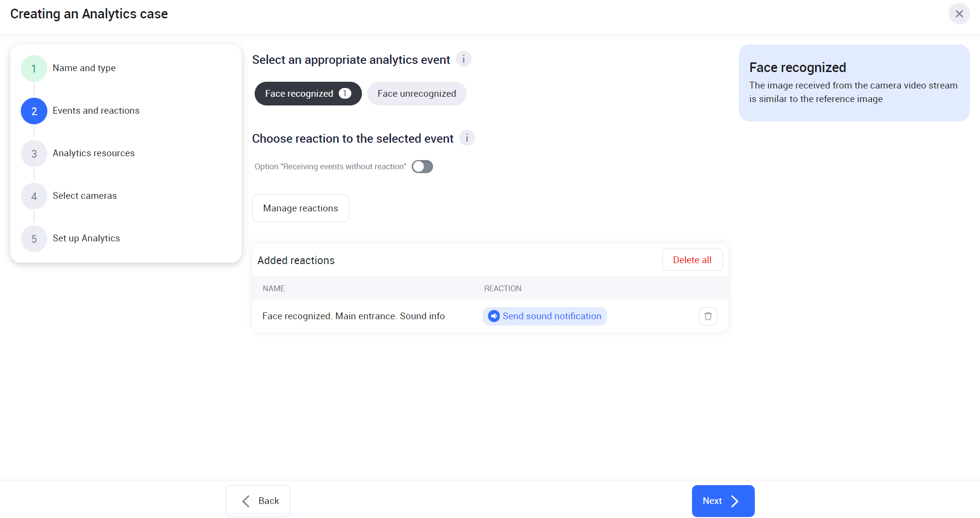The width and height of the screenshot is (980, 518).
Task: Click the Send sound notification reaction tag
Action: [551, 316]
